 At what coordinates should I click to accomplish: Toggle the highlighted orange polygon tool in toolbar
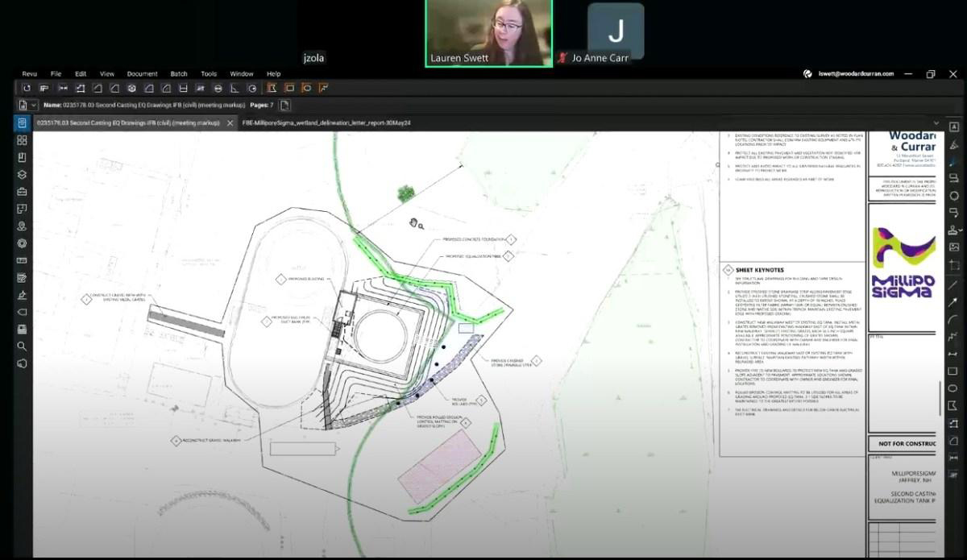tap(272, 88)
